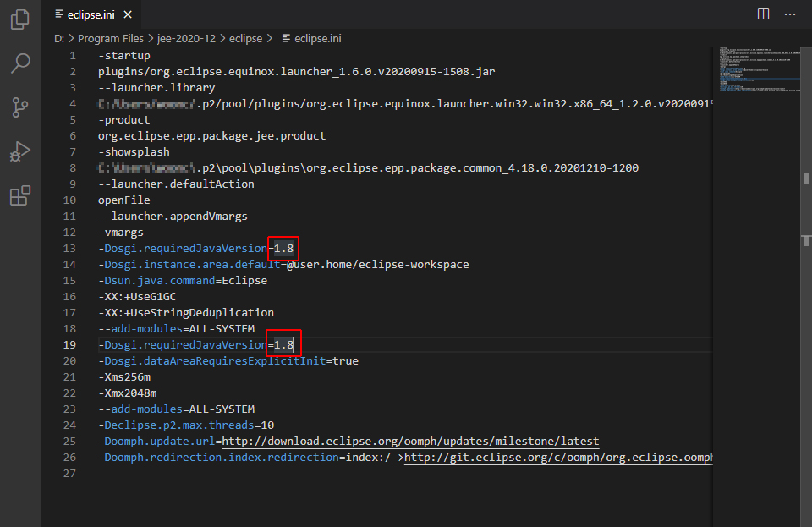Image resolution: width=812 pixels, height=527 pixels.
Task: Click '-XX:+UseG1GC' line
Action: coord(137,297)
